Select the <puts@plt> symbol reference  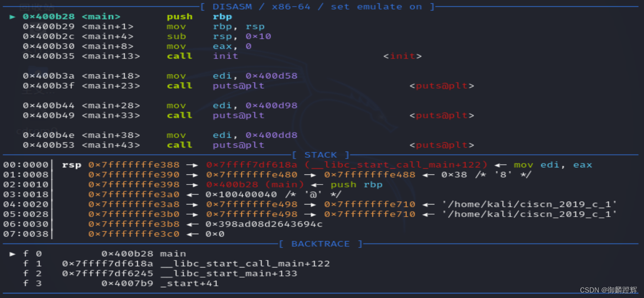442,86
